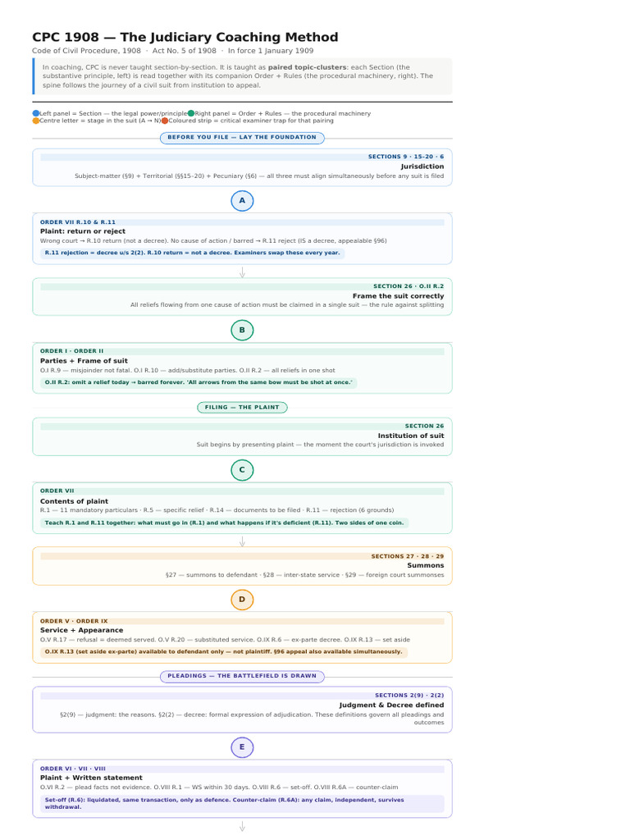This screenshot has height=840, width=630.
Task: Click the 'O.I R.9 — misjoinder not fatal' line
Action: point(188,370)
